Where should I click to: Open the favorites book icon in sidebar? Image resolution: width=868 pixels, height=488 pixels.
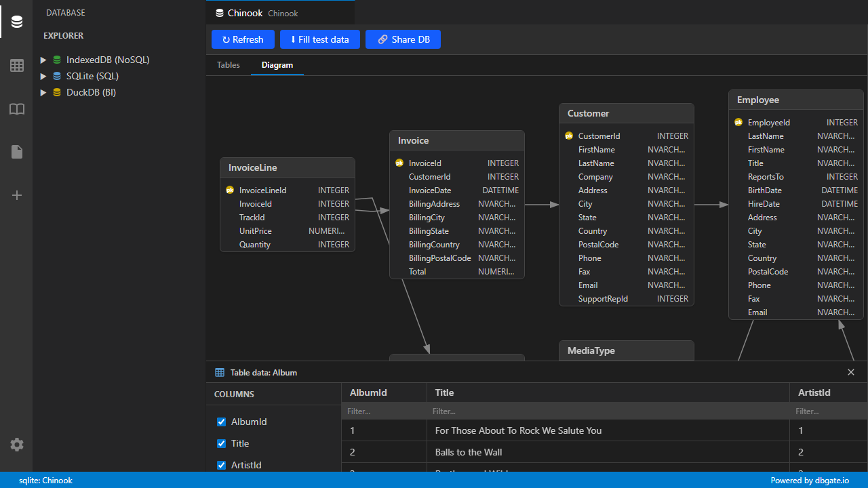click(x=16, y=109)
